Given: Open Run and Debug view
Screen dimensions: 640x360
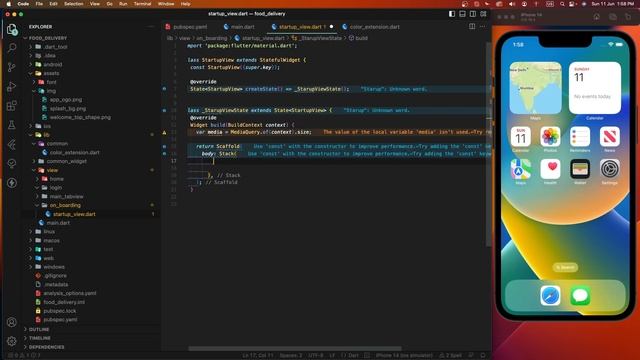Looking at the screenshot, I should (x=11, y=87).
